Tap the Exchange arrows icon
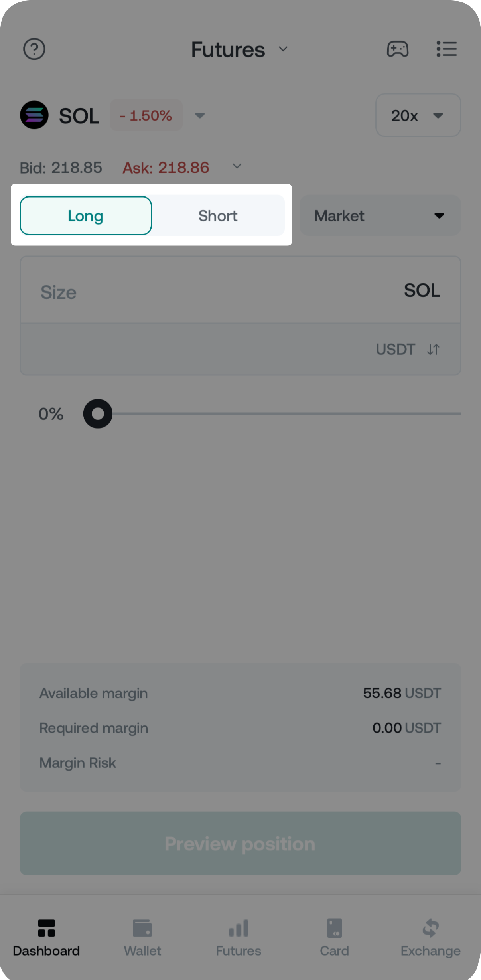This screenshot has height=980, width=481. coord(431,928)
